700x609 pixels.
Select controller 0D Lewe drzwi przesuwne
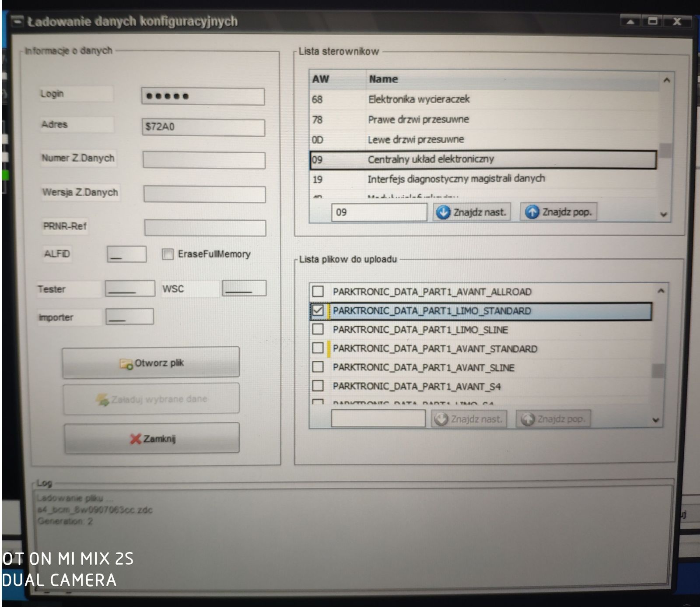(484, 140)
